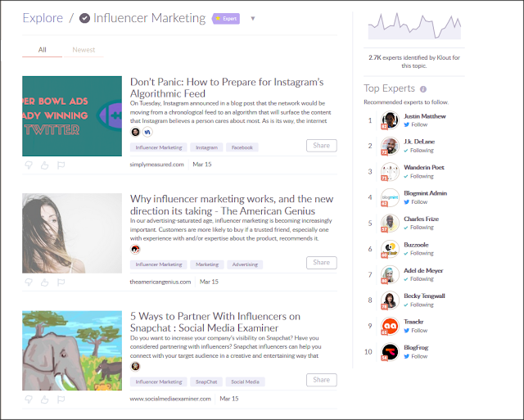Visit simplymeasured.com source link
524x420 pixels.
[156, 165]
